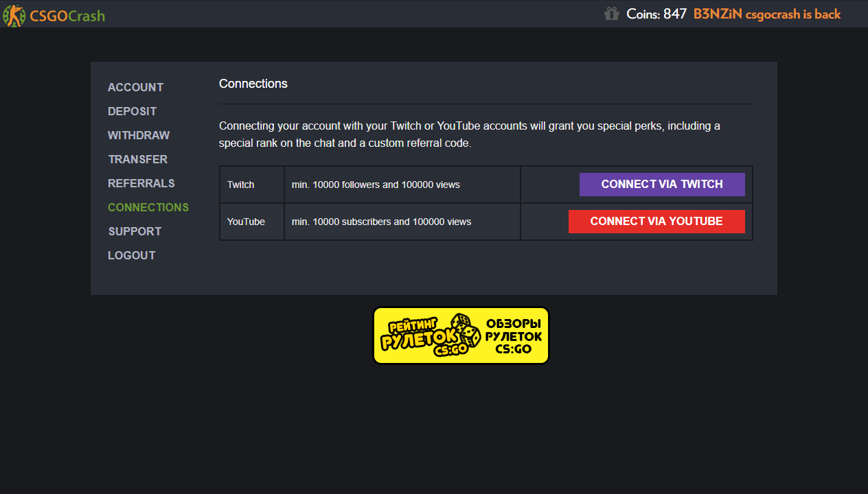Select TRANSFER in the sidebar menu

(x=137, y=159)
